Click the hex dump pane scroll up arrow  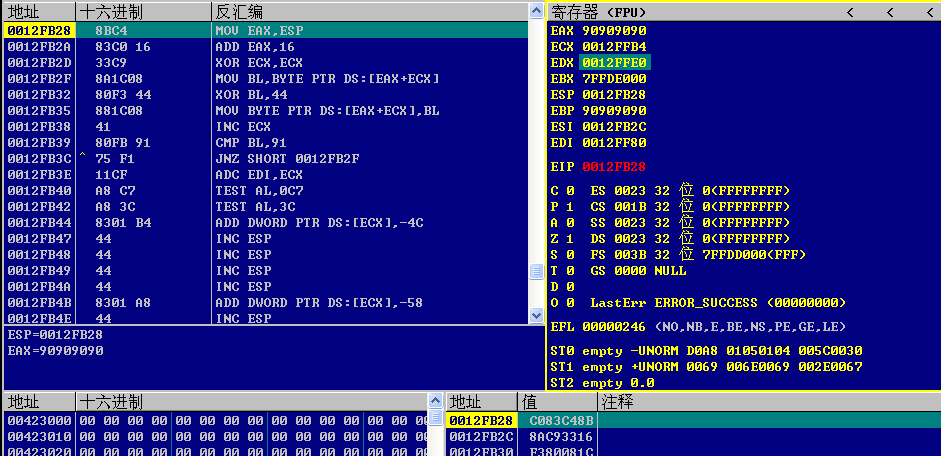[435, 401]
